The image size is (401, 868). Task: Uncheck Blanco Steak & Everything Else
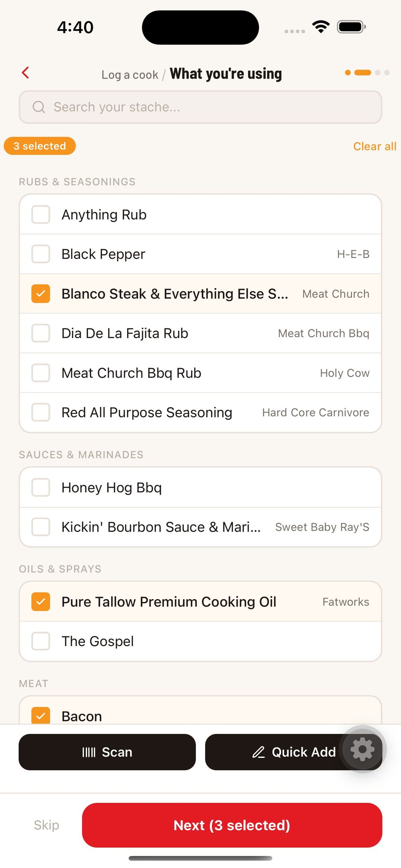tap(41, 294)
